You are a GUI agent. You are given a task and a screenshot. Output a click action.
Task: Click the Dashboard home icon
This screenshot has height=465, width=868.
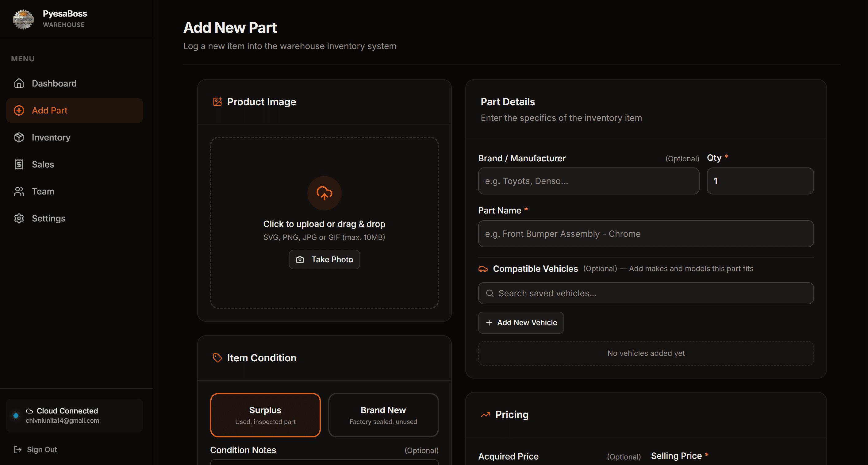pyautogui.click(x=19, y=83)
